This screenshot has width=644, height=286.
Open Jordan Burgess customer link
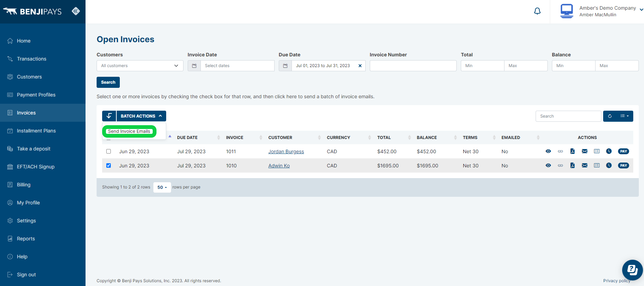point(286,151)
